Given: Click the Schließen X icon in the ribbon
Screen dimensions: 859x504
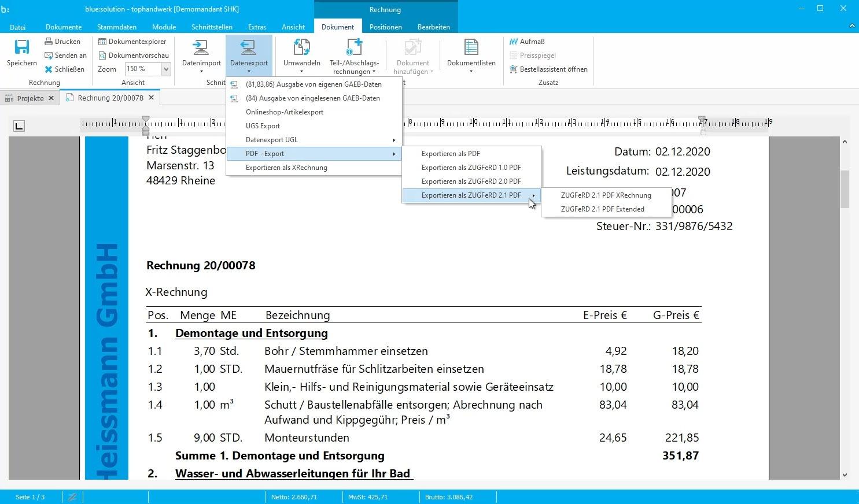Looking at the screenshot, I should tap(49, 69).
